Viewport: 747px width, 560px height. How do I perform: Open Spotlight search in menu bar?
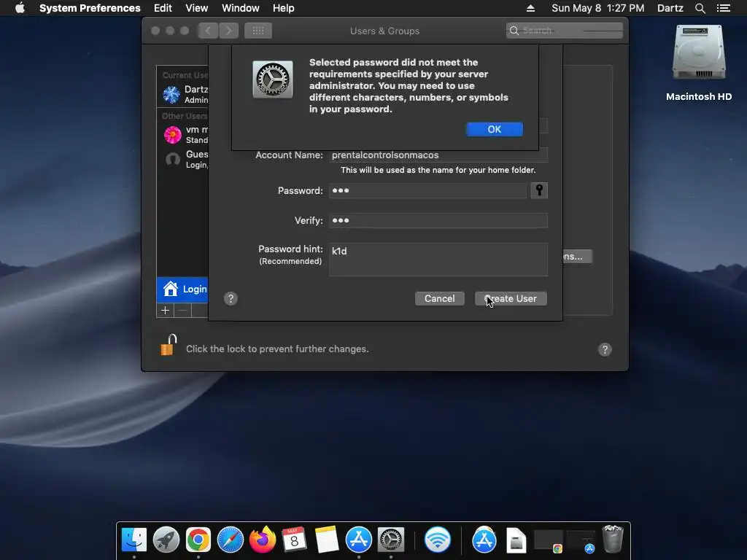[x=700, y=8]
